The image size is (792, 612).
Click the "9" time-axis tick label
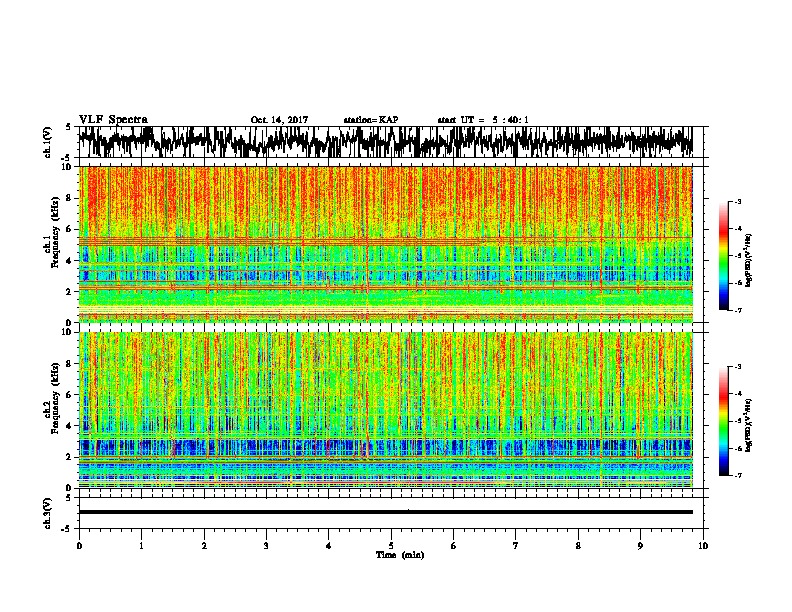pyautogui.click(x=640, y=546)
